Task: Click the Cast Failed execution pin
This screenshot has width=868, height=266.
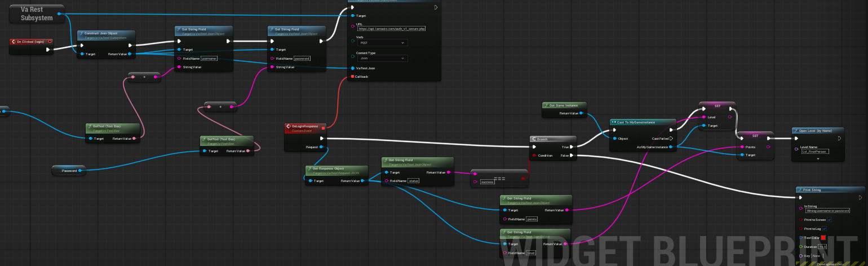Action: click(x=671, y=138)
